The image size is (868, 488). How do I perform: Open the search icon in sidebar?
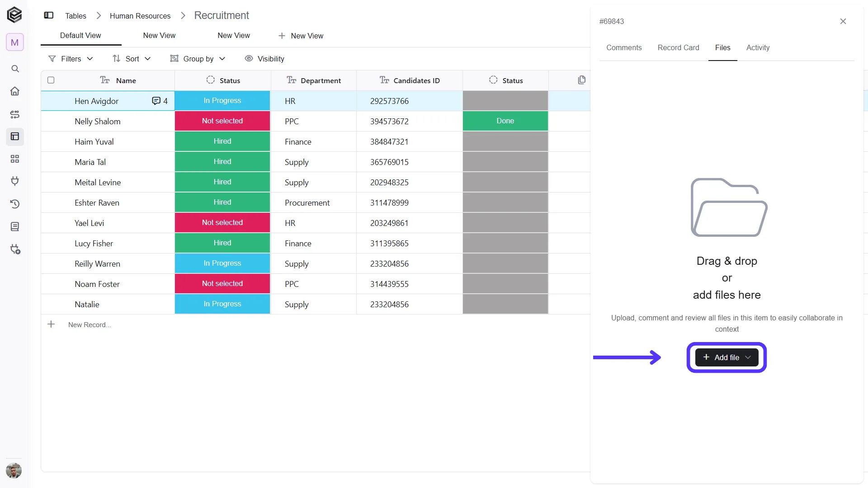[15, 69]
